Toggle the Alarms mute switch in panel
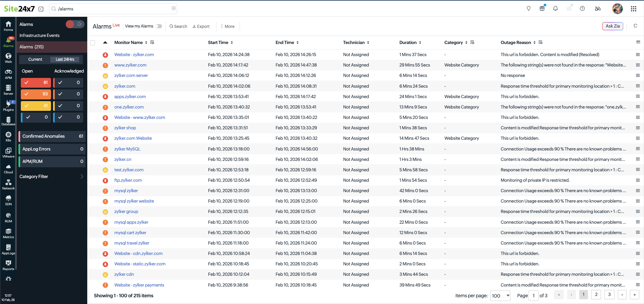This screenshot has height=304, width=644. 75,24
